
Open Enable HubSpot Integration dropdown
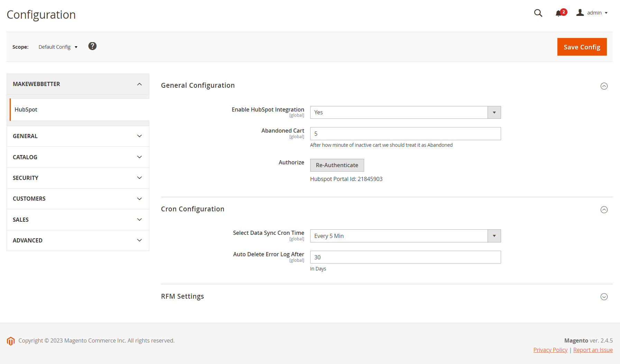[x=405, y=113]
